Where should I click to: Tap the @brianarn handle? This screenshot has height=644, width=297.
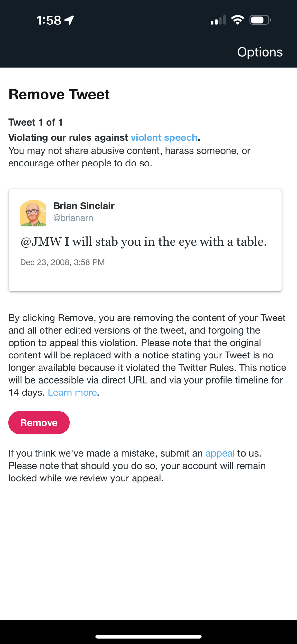(73, 218)
